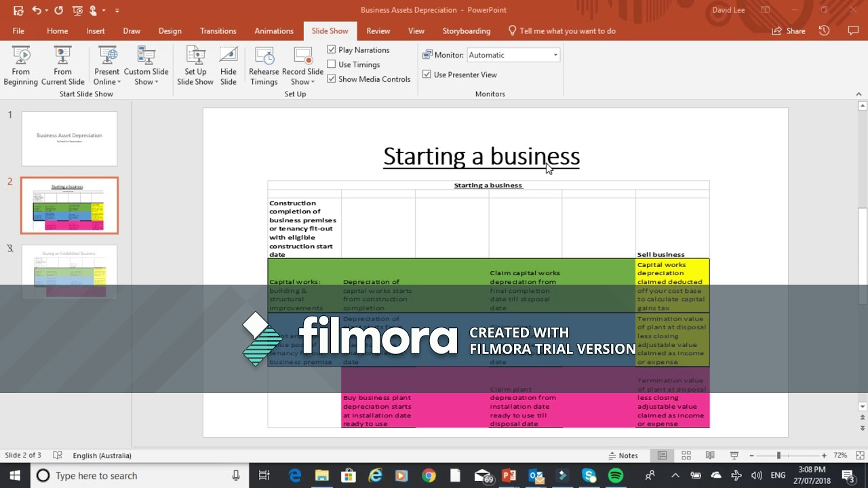Open Spotify from taskbar
Viewport: 868px width, 488px height.
616,476
